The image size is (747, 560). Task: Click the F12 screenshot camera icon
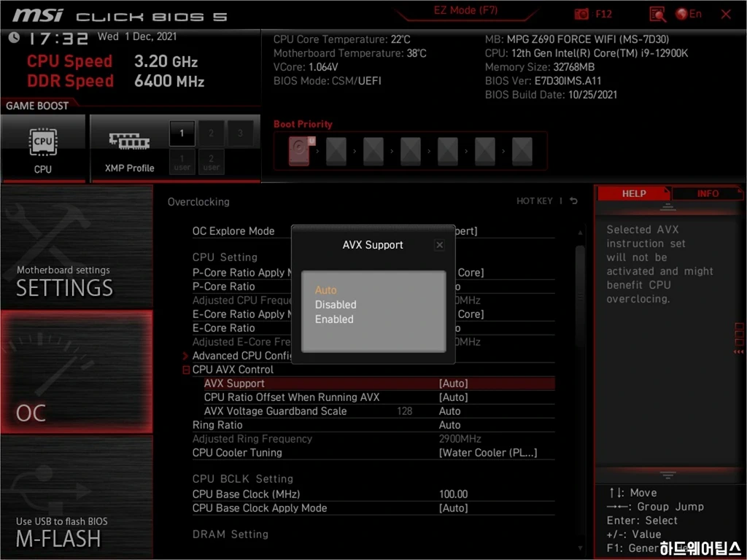coord(581,15)
